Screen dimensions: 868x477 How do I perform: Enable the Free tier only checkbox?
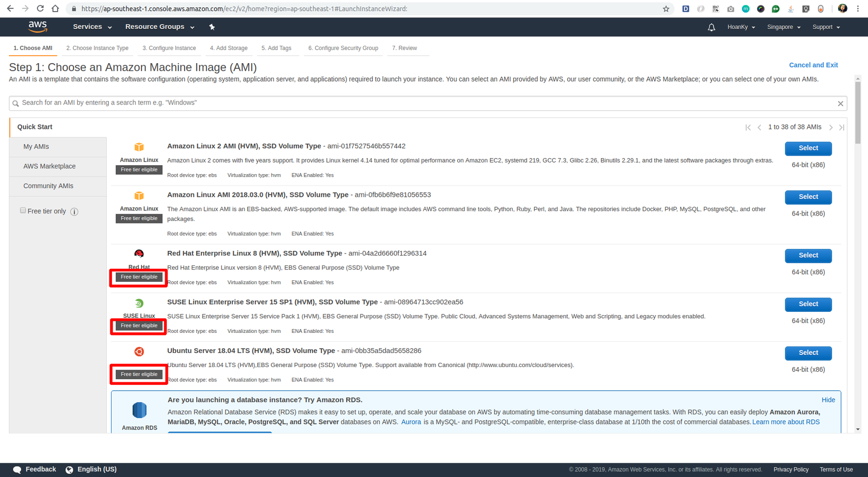[23, 210]
